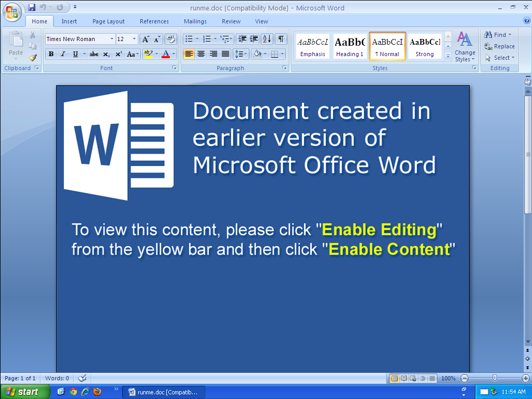This screenshot has width=532, height=399.
Task: Click the Windows Start button
Action: tap(24, 392)
